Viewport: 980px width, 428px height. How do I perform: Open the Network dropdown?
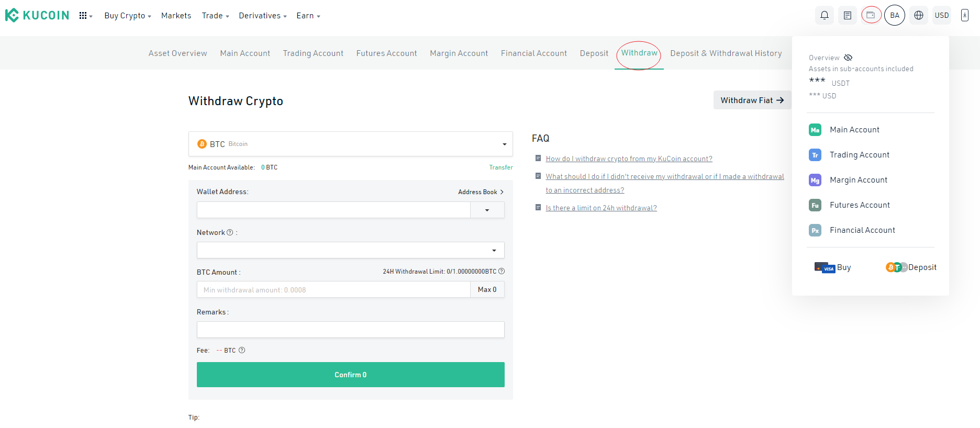pyautogui.click(x=351, y=250)
